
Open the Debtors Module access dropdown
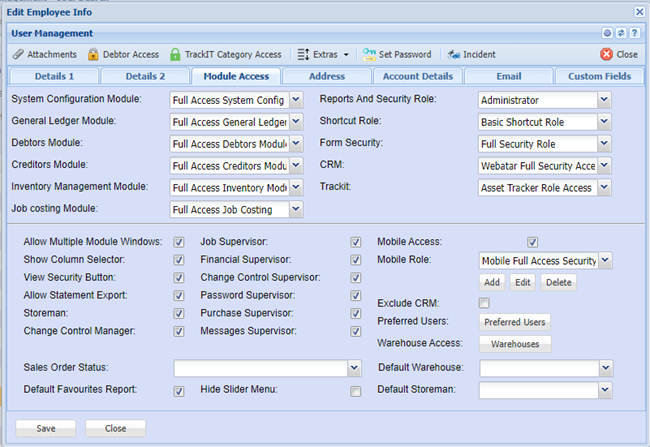pyautogui.click(x=295, y=143)
